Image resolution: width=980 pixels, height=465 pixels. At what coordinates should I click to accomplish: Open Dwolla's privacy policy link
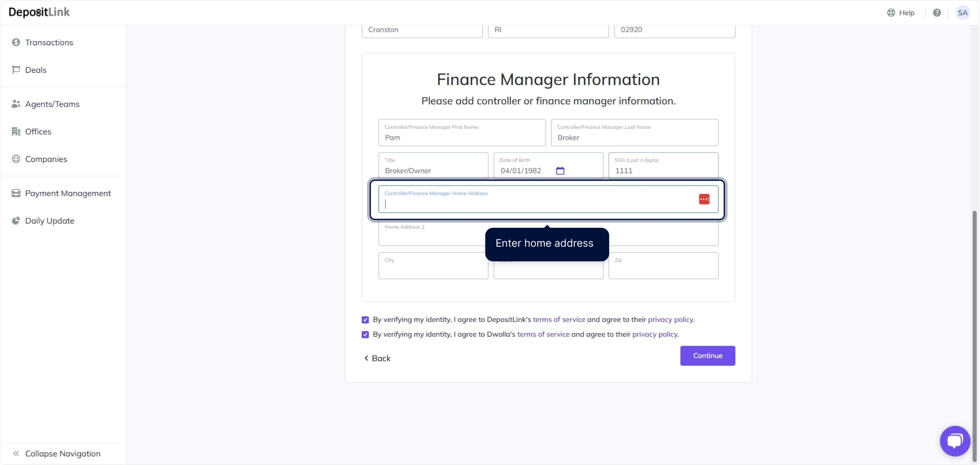tap(655, 334)
